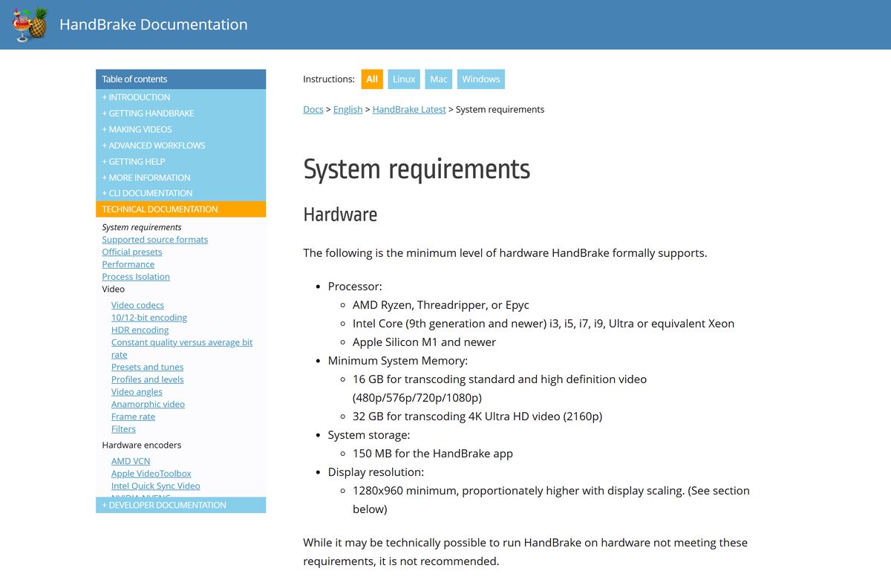Screen dimensions: 891x588
Task: Open the Performance page link
Action: 128,264
